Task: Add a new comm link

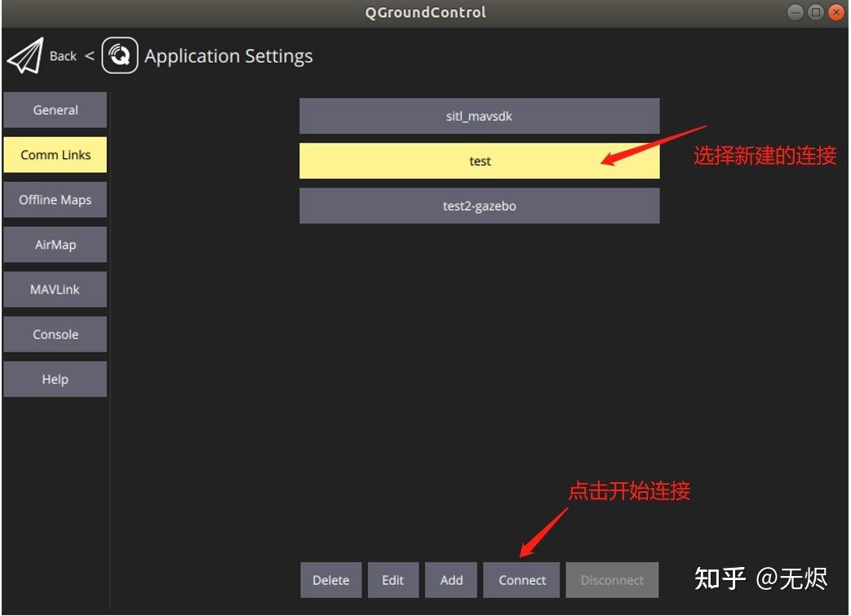Action: (451, 580)
